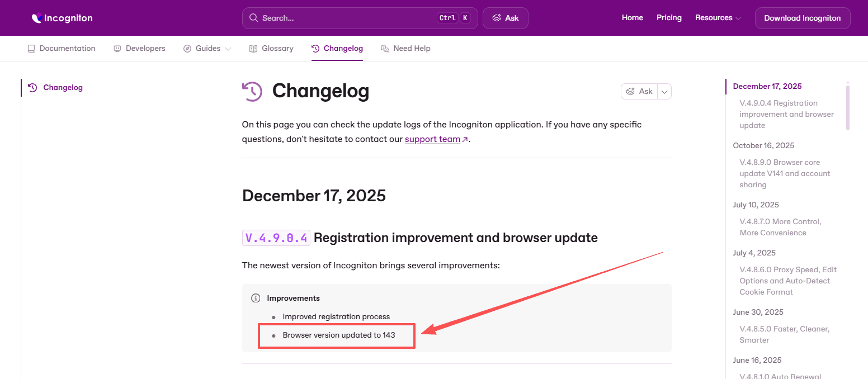This screenshot has height=379, width=868.
Task: Jump to October 16, 2025 in table of contents
Action: coord(763,145)
